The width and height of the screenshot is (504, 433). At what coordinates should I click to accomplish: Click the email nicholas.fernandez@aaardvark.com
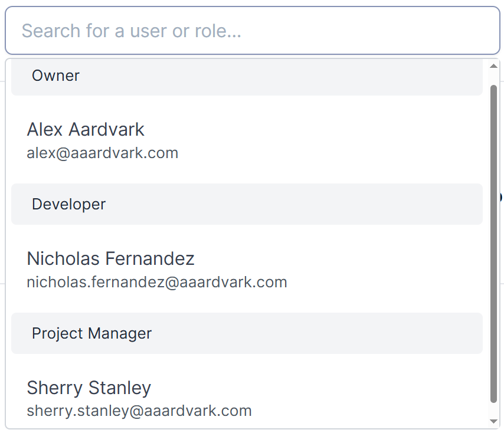coord(156,282)
